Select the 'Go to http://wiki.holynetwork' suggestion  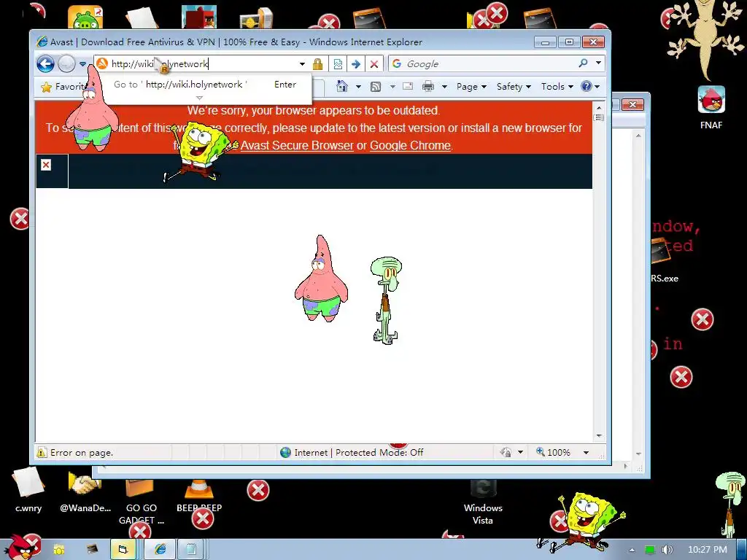coord(205,85)
